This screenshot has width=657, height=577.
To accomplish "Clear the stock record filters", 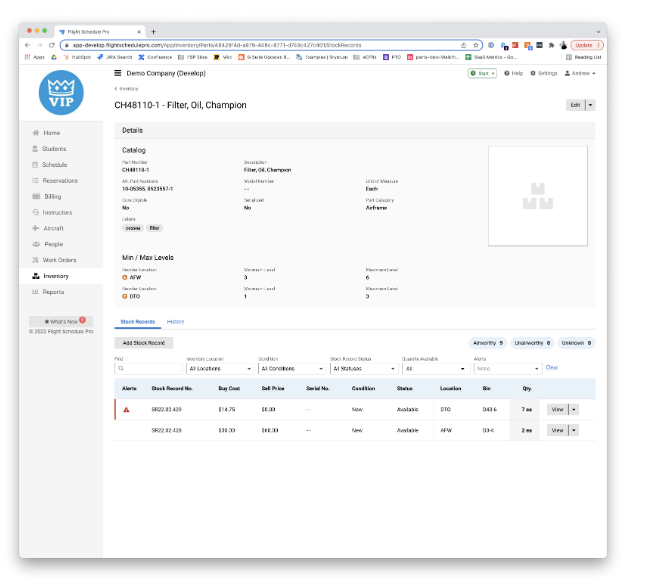I will [x=551, y=367].
